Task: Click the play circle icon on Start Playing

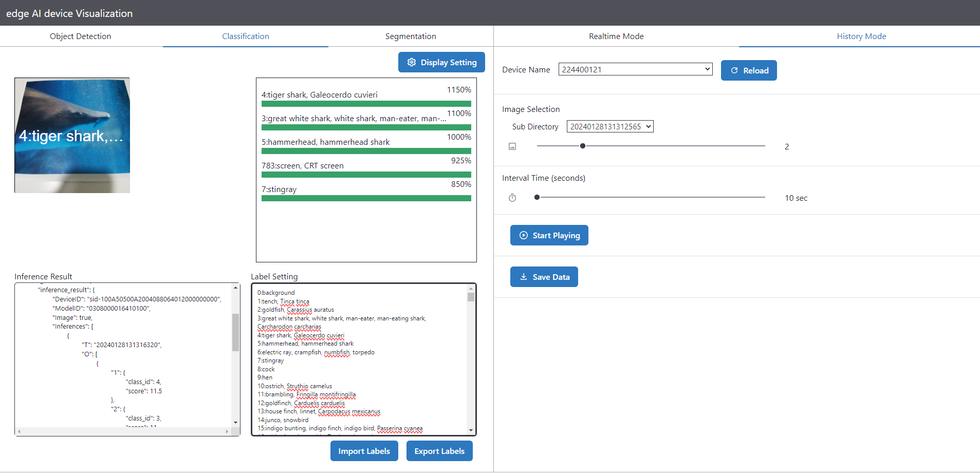Action: coord(523,235)
